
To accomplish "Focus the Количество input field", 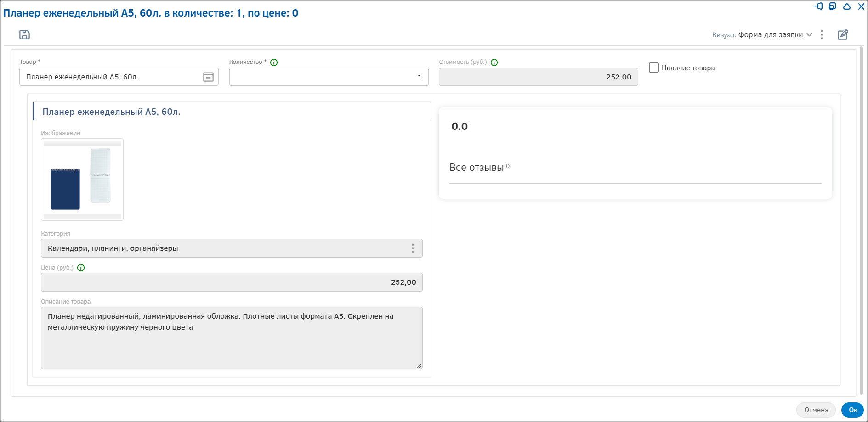I will click(x=329, y=77).
